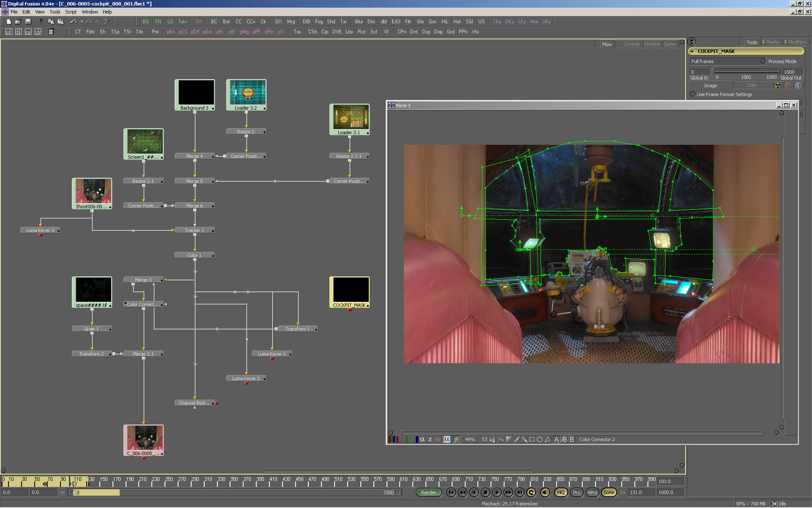812x508 pixels.
Task: Collapse the COCKPIT_MASK tool header
Action: 692,51
